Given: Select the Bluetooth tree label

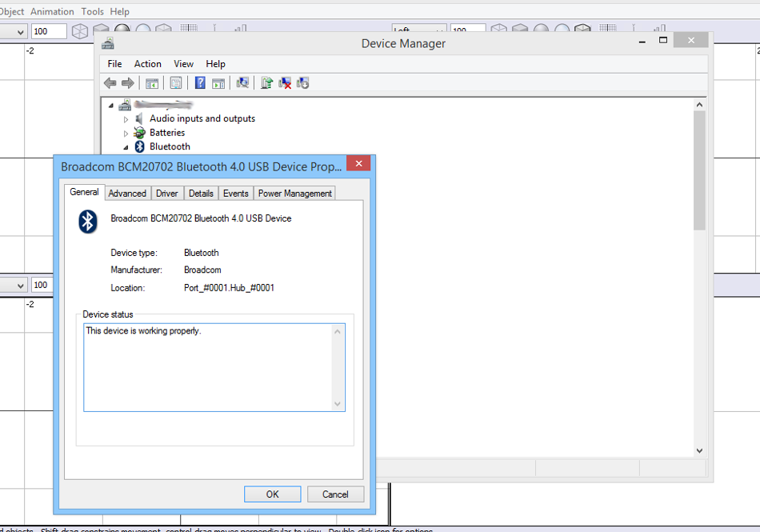Looking at the screenshot, I should point(170,146).
